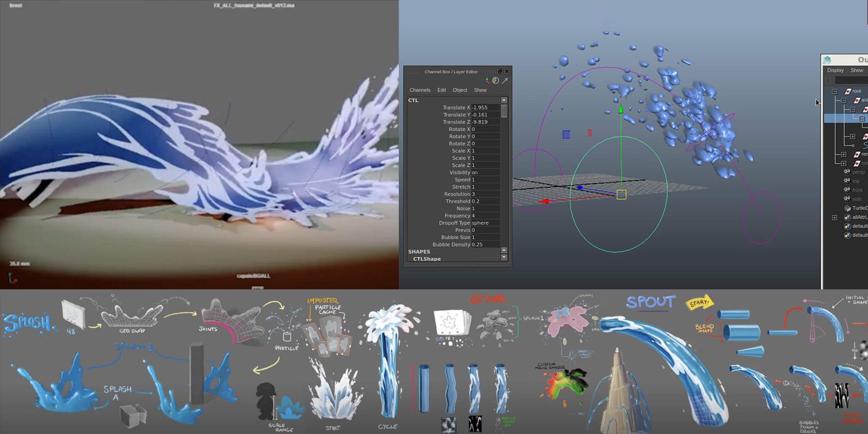Click the scroll-up arrow beside the SHAPES header
This screenshot has height=434, width=868.
coord(504,250)
